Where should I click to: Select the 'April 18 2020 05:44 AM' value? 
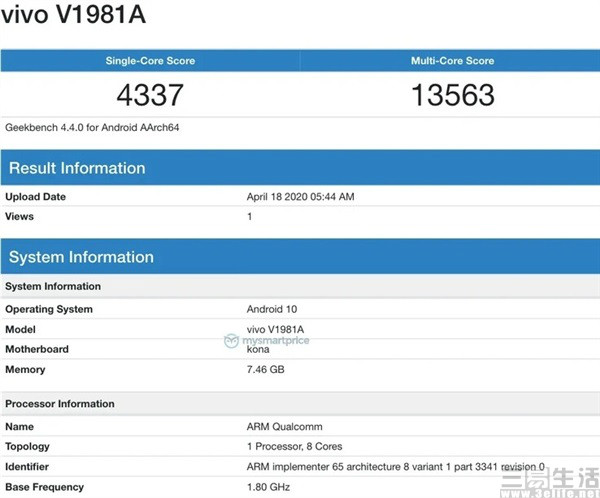tap(300, 197)
